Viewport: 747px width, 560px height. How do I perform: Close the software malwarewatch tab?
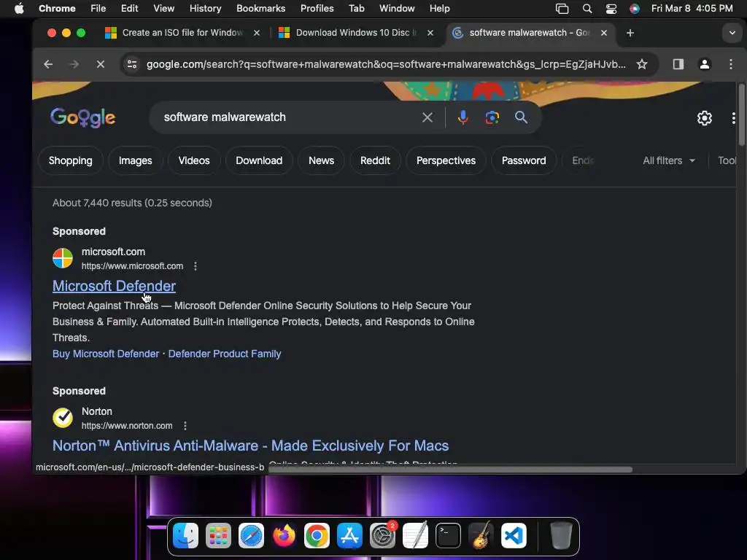pos(603,33)
